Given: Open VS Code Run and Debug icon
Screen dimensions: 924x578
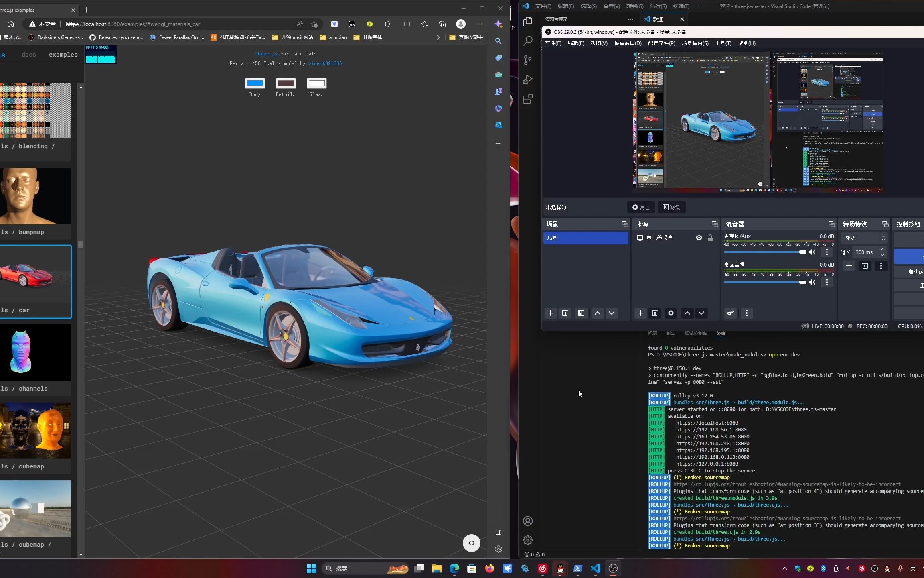Looking at the screenshot, I should [528, 79].
